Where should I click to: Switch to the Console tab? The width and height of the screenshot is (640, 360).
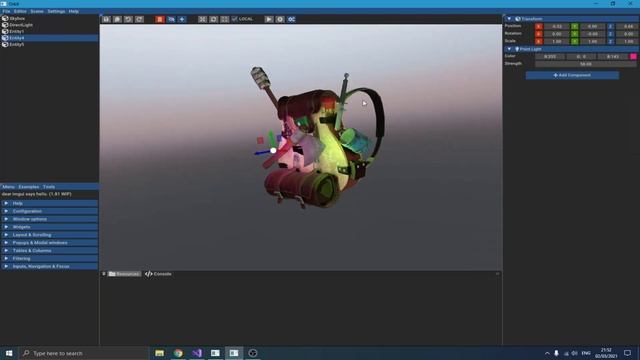pyautogui.click(x=158, y=274)
